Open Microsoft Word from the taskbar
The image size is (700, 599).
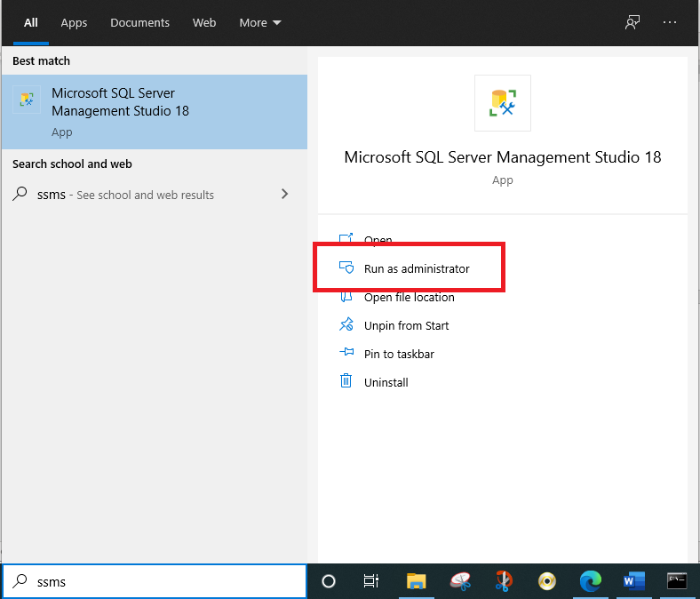[x=633, y=581]
